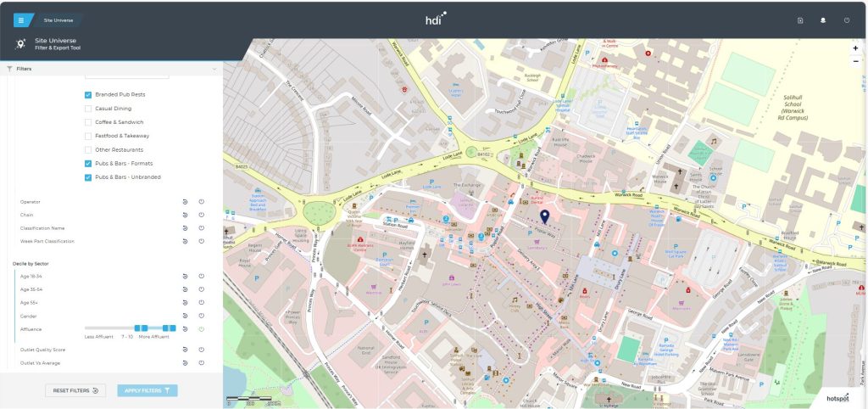
Task: Disable the Affluence filter power toggle
Action: [x=201, y=328]
